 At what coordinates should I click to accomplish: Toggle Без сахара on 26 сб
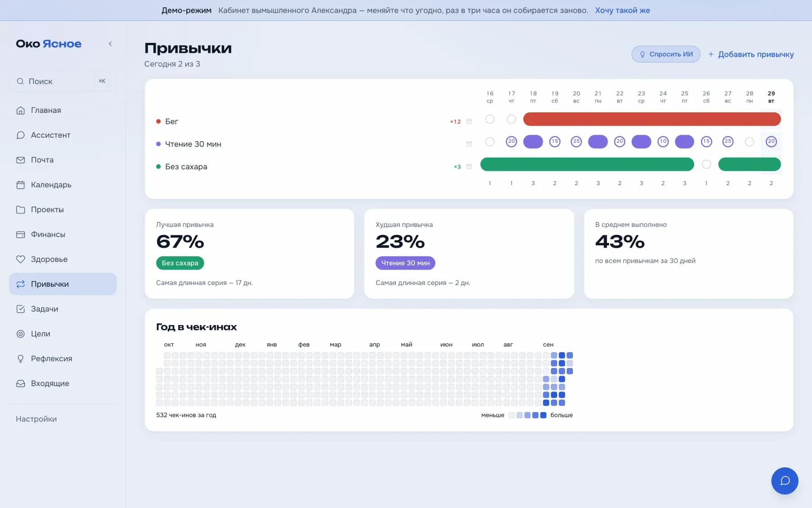coord(706,164)
